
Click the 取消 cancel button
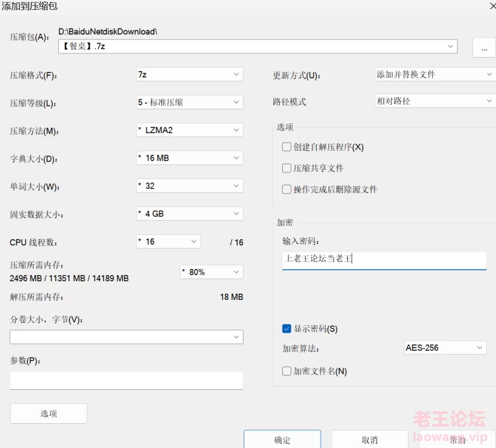point(370,440)
